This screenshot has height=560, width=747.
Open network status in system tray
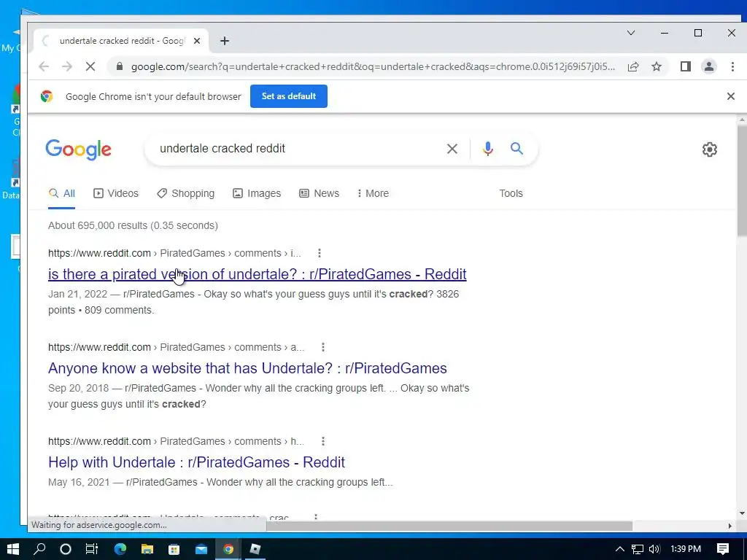point(638,549)
